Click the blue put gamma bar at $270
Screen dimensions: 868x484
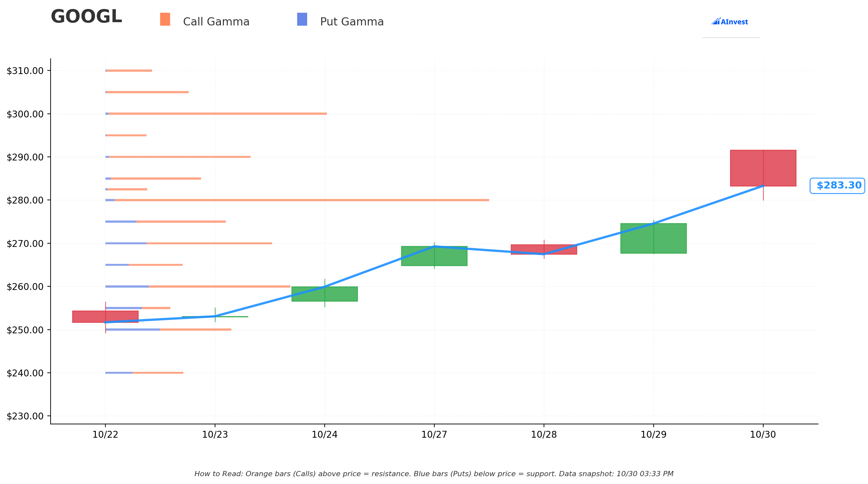pos(126,243)
